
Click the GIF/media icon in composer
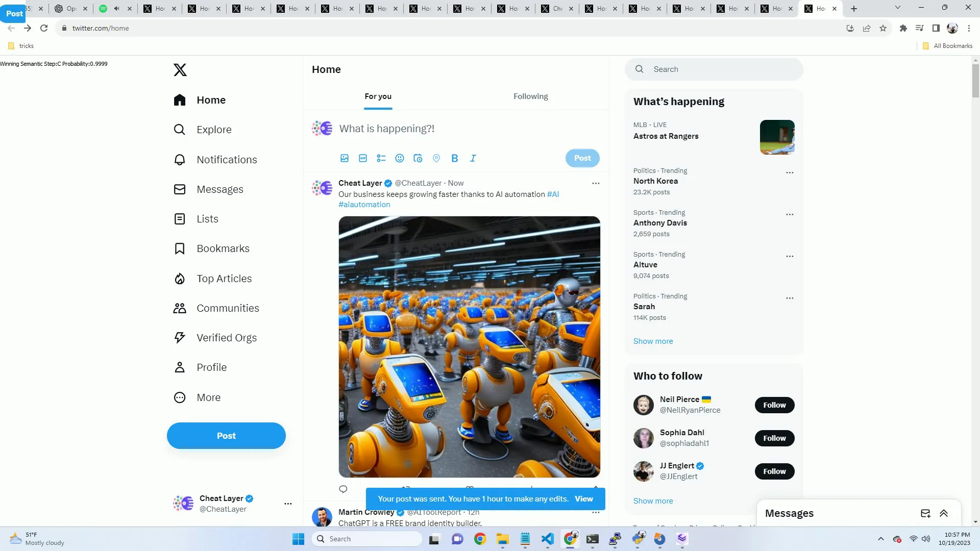(x=363, y=158)
